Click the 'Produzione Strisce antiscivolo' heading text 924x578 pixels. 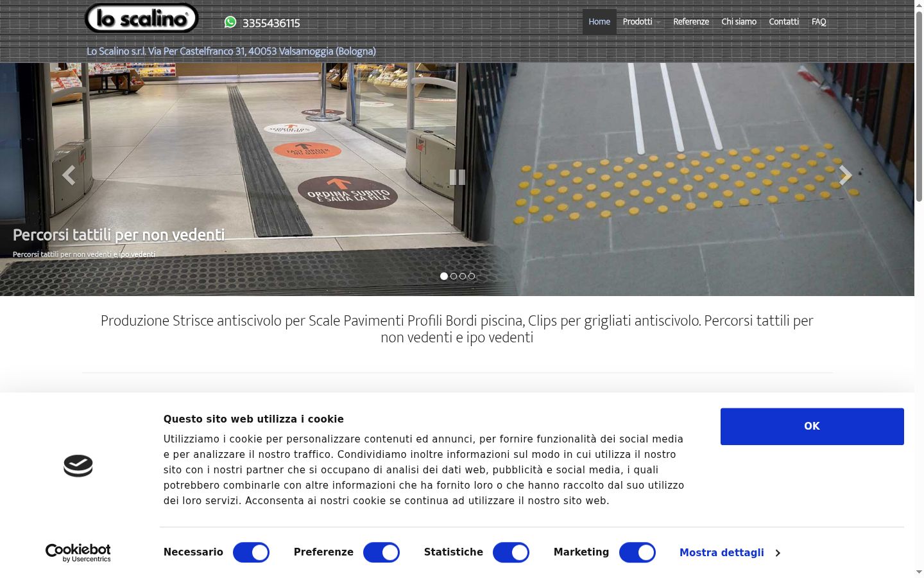457,329
